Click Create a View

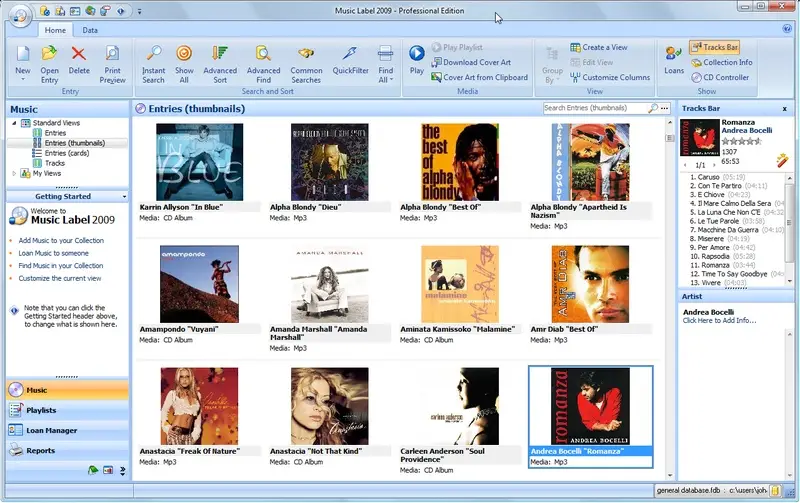[598, 47]
